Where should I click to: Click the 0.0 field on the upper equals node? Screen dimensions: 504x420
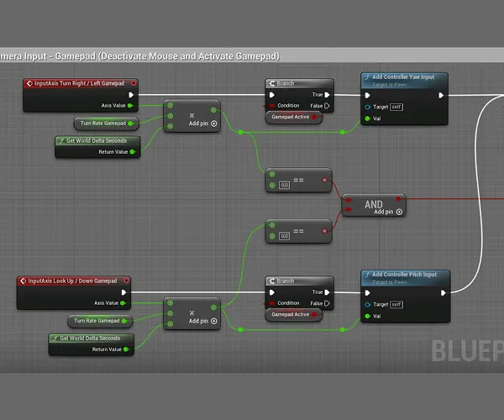[x=284, y=185]
